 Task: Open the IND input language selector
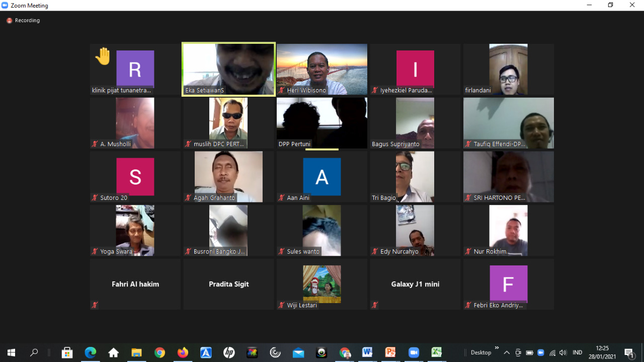pos(578,352)
